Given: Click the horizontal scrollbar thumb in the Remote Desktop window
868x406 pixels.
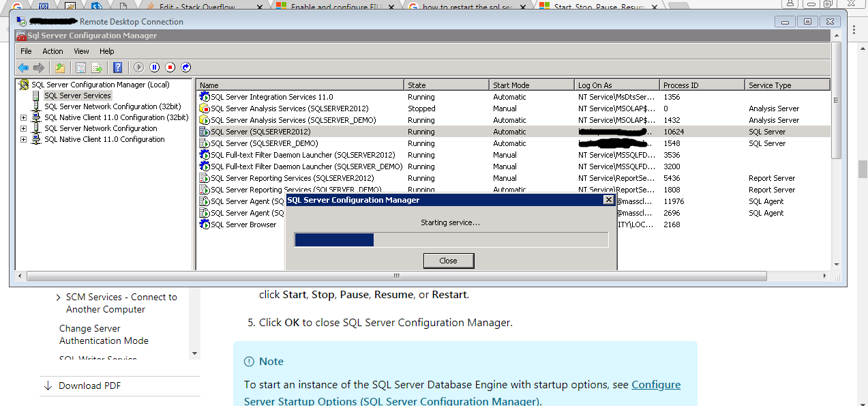Looking at the screenshot, I should click(x=396, y=276).
